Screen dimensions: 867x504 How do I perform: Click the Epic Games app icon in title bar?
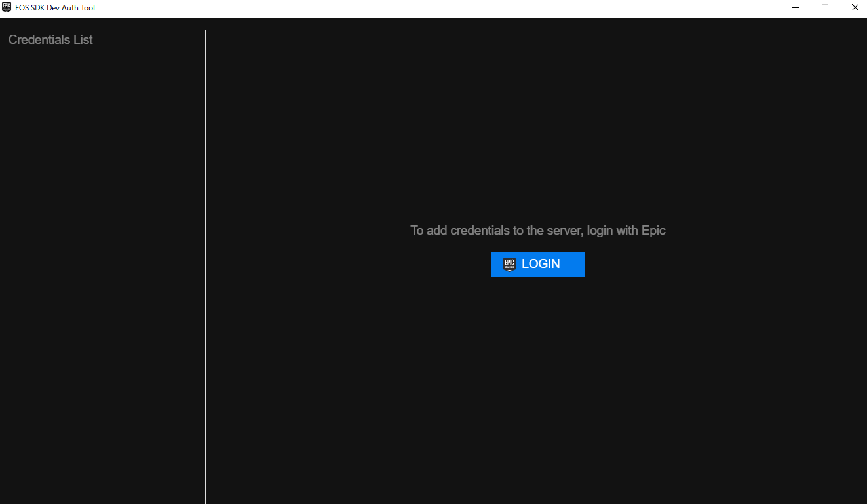(x=7, y=8)
